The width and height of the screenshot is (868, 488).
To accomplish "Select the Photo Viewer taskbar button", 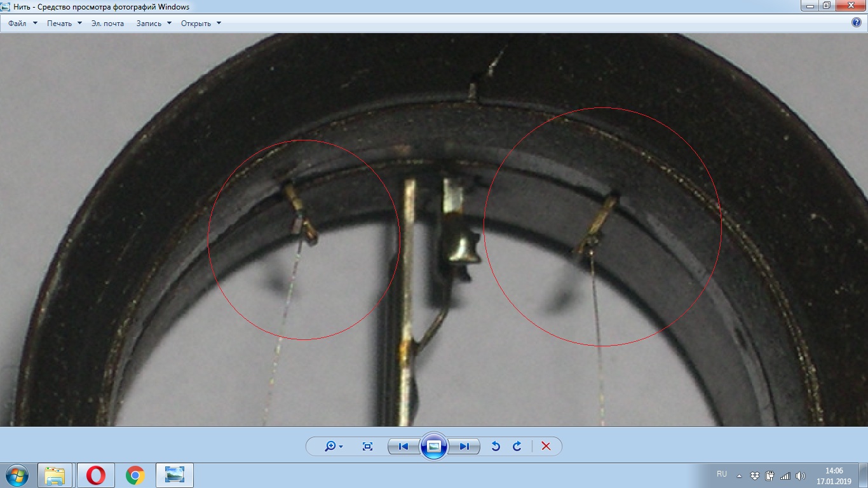I will coord(175,475).
